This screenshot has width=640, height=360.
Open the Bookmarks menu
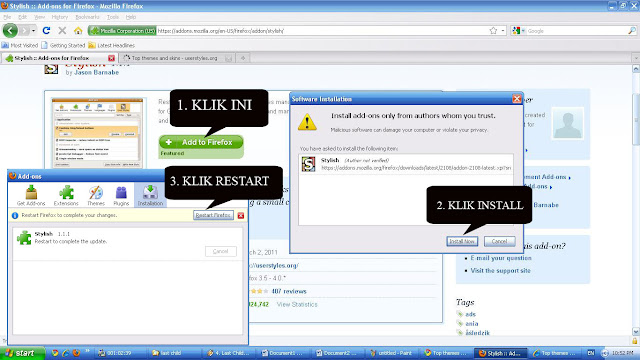pyautogui.click(x=87, y=17)
